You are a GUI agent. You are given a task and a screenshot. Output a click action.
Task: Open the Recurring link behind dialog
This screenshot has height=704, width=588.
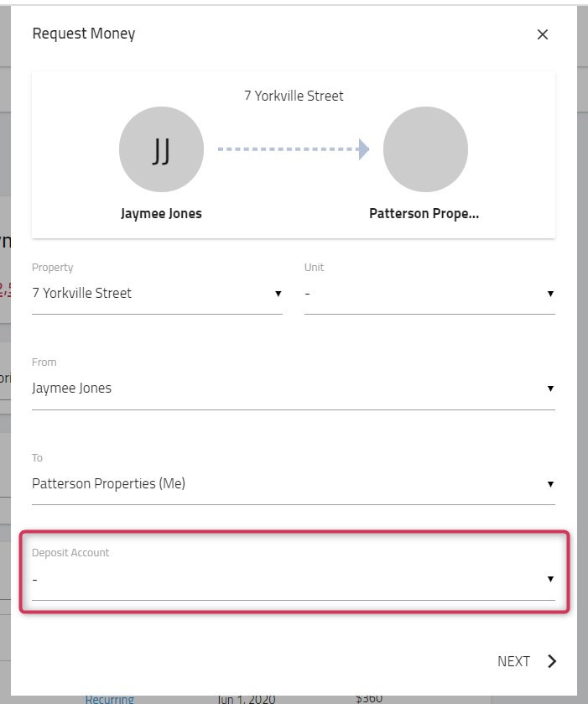click(x=110, y=699)
